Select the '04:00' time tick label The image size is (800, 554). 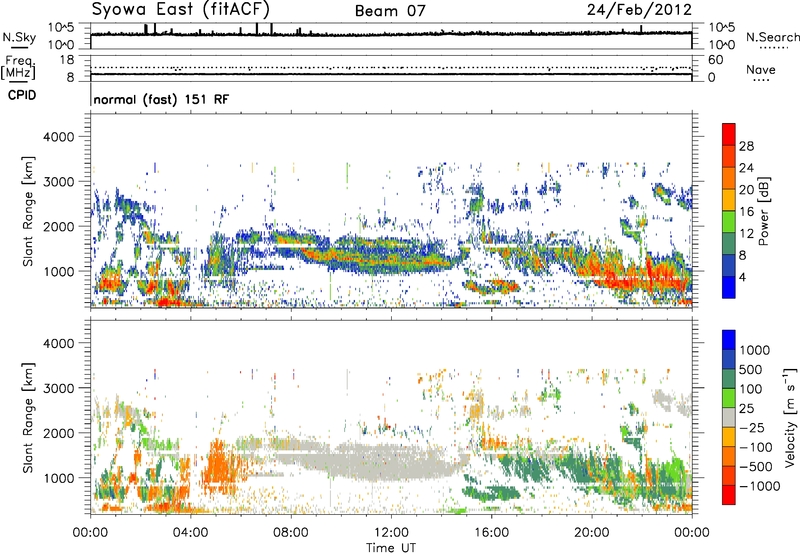tap(190, 533)
